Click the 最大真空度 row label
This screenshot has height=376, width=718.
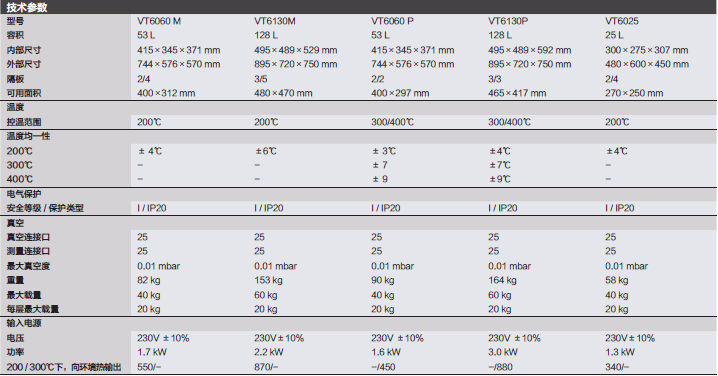[28, 266]
